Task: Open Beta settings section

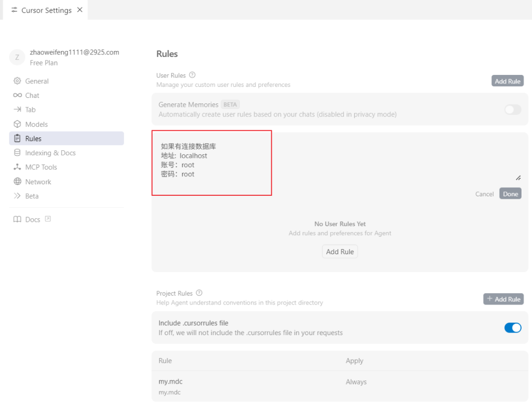Action: coord(66,196)
